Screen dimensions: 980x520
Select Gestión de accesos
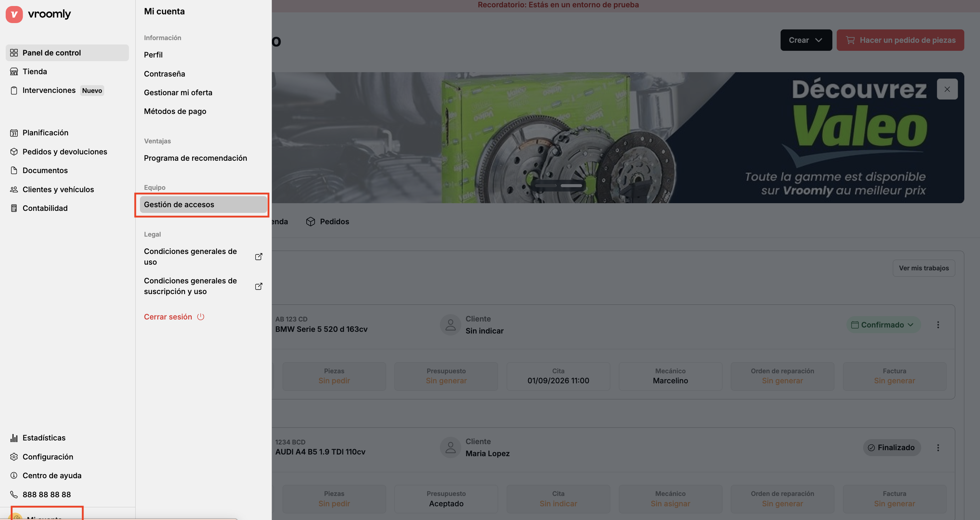click(x=203, y=205)
